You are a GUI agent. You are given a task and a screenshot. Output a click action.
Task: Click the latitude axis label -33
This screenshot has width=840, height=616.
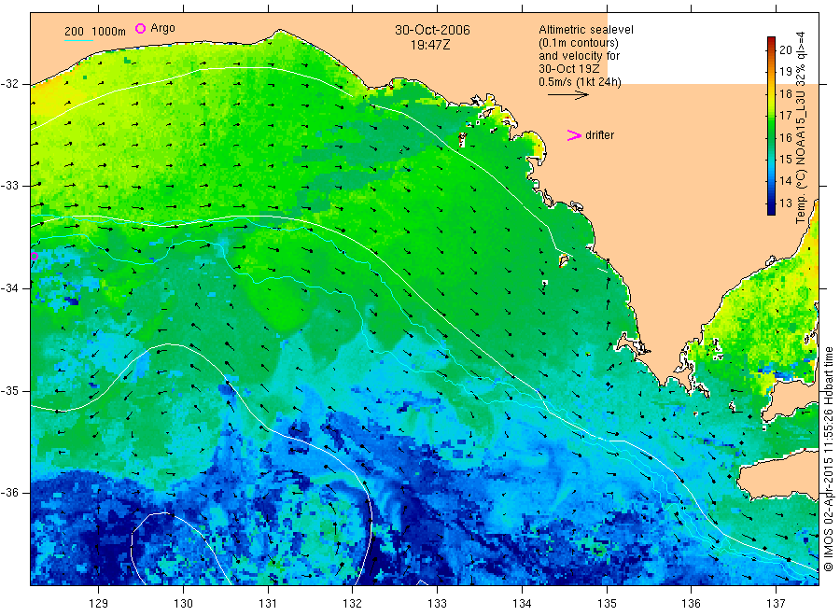(x=9, y=186)
